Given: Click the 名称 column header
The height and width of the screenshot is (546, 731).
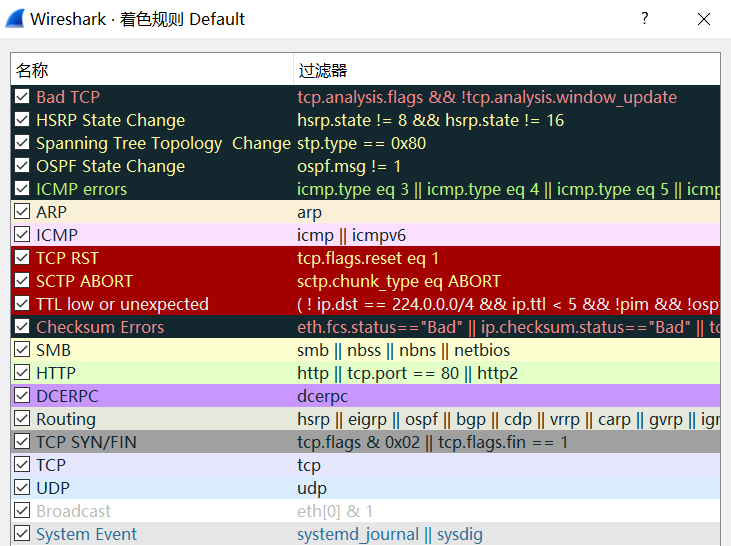Looking at the screenshot, I should point(152,70).
